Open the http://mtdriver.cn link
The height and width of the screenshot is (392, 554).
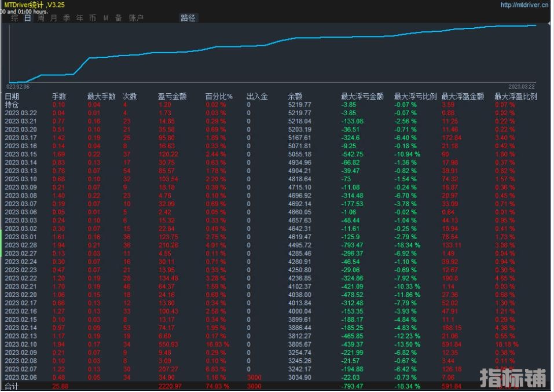pos(524,5)
